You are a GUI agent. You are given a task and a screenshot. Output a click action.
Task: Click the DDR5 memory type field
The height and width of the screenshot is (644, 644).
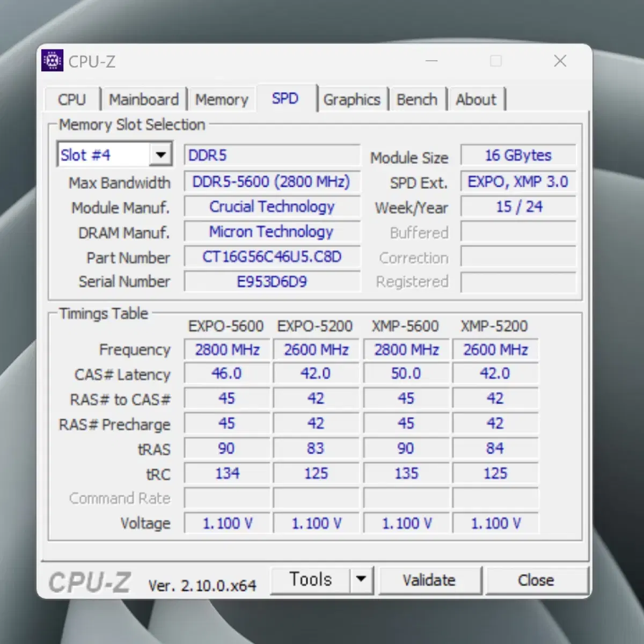[272, 156]
